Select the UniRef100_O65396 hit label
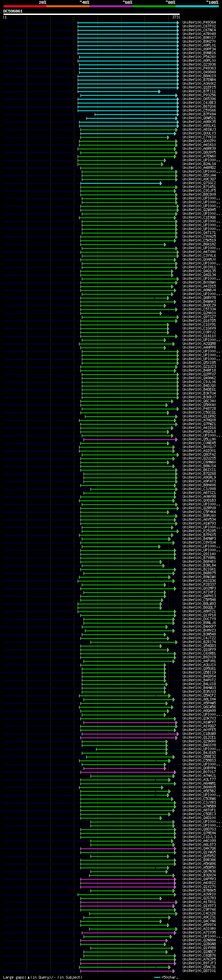This screenshot has width=222, height=980. tap(199, 99)
